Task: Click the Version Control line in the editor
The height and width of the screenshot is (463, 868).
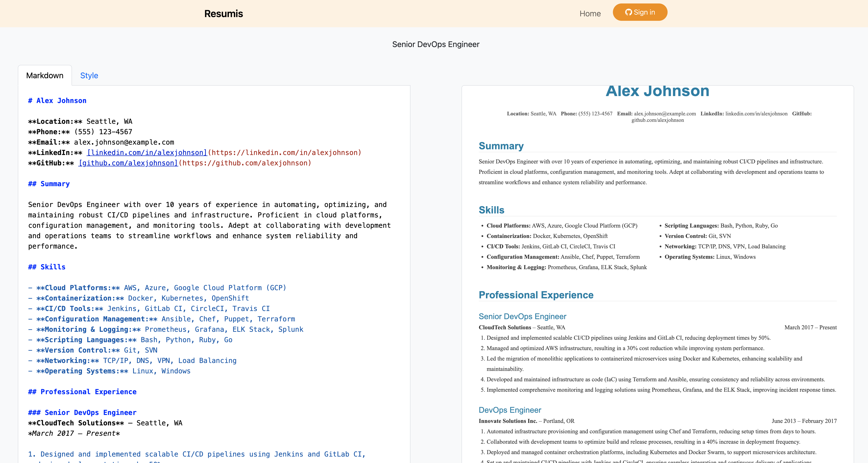Action: tap(93, 350)
